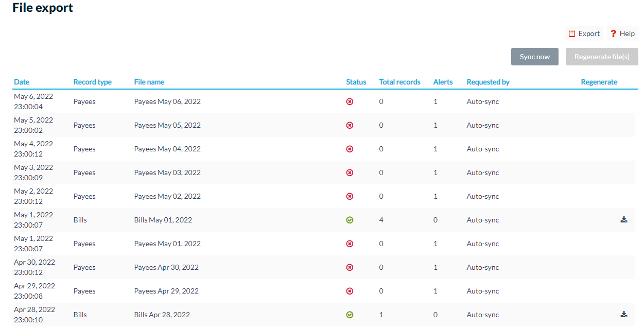Select the Payees May 02, 2022 row
The height and width of the screenshot is (328, 644).
[325, 196]
